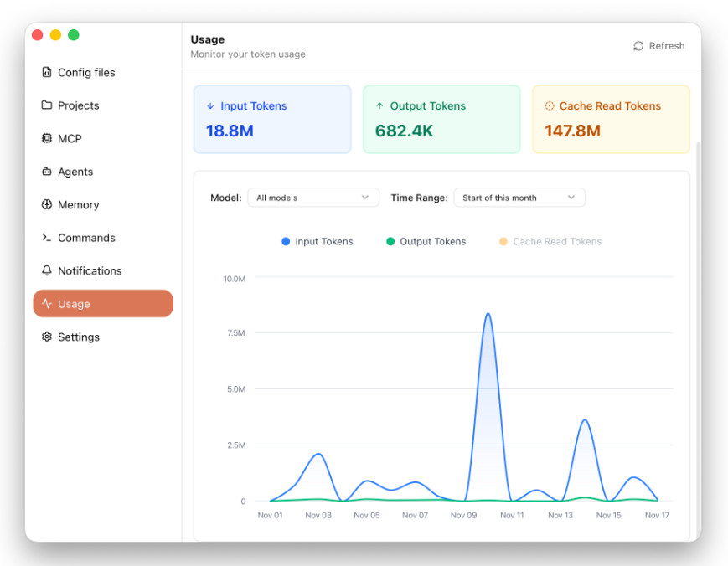This screenshot has width=728, height=566.
Task: Enable Cache Read Tokens series in legend
Action: point(550,241)
